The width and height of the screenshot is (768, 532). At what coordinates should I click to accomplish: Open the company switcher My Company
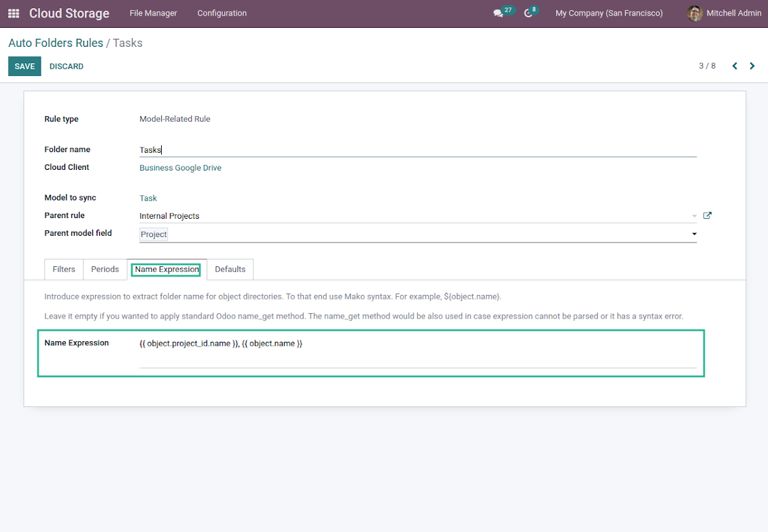(608, 14)
